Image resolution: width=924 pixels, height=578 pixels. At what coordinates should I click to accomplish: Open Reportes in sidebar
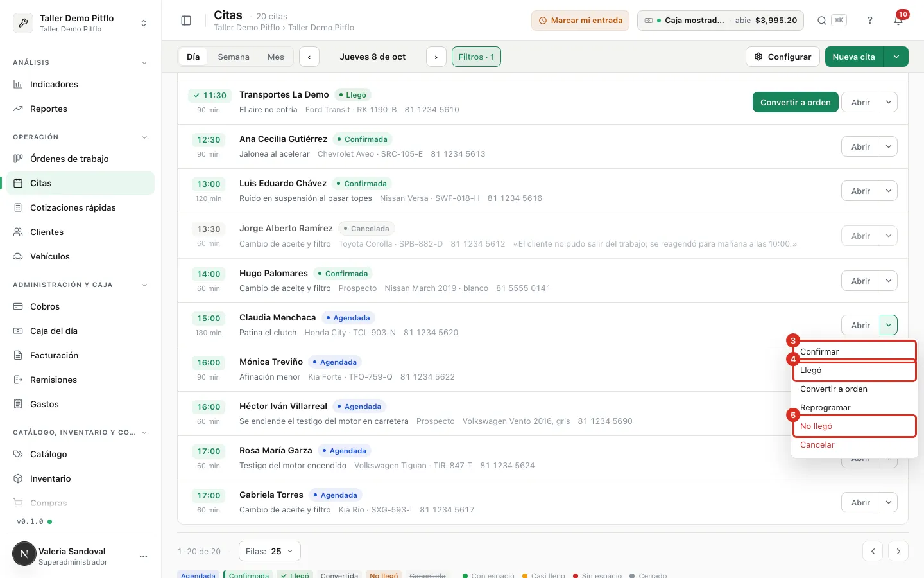(80, 109)
